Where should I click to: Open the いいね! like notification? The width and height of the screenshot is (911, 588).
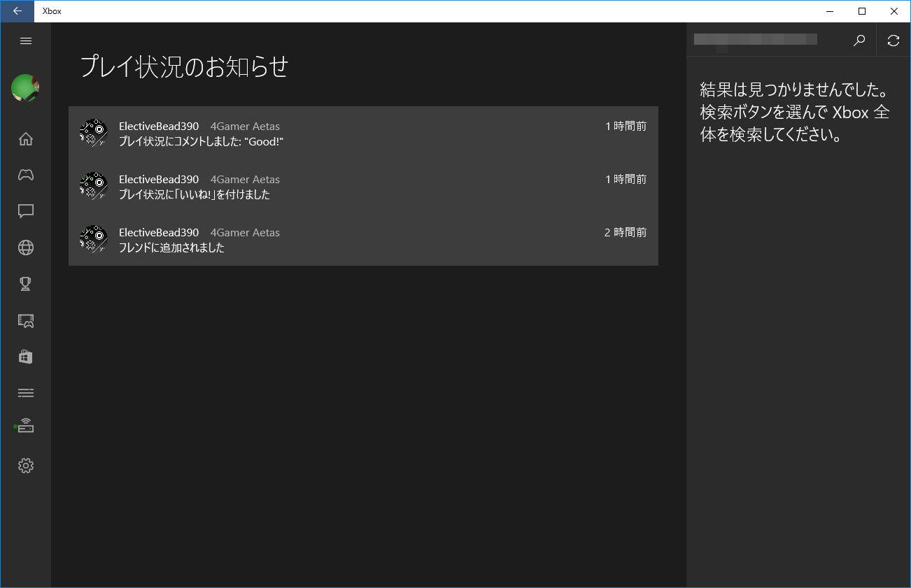pos(363,186)
